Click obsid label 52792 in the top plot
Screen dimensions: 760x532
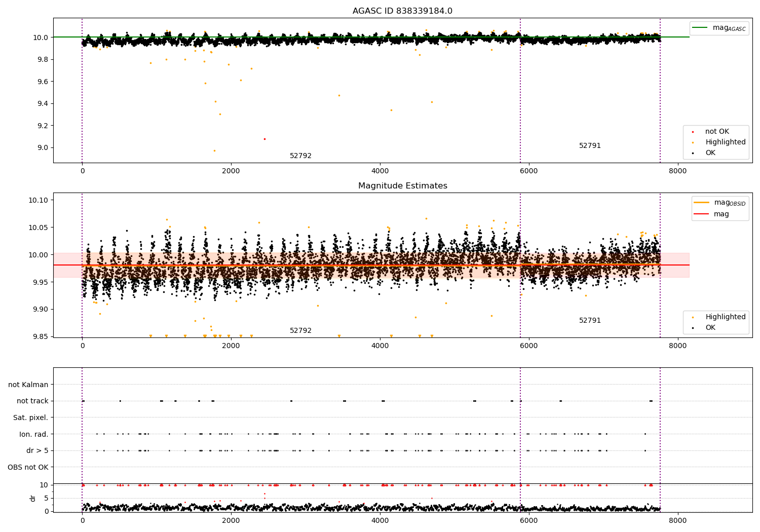300,156
